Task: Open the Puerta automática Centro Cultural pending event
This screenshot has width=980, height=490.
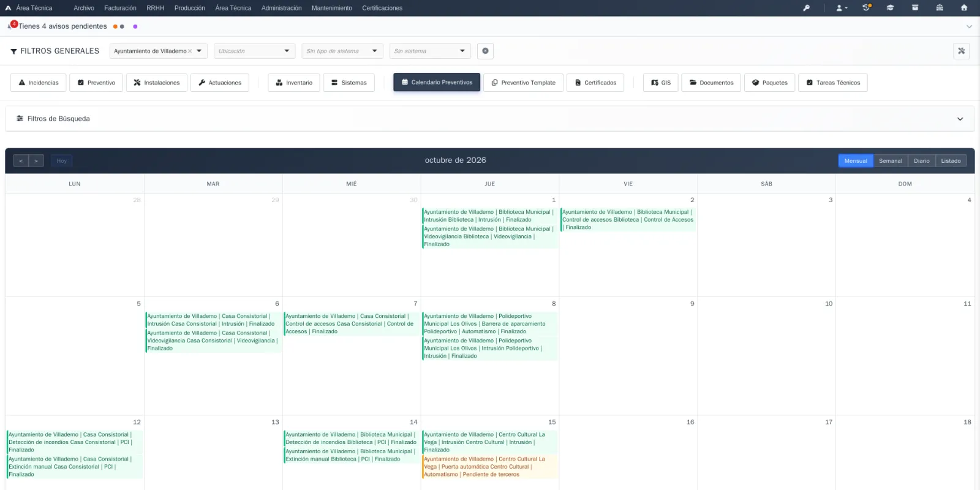Action: [x=489, y=467]
